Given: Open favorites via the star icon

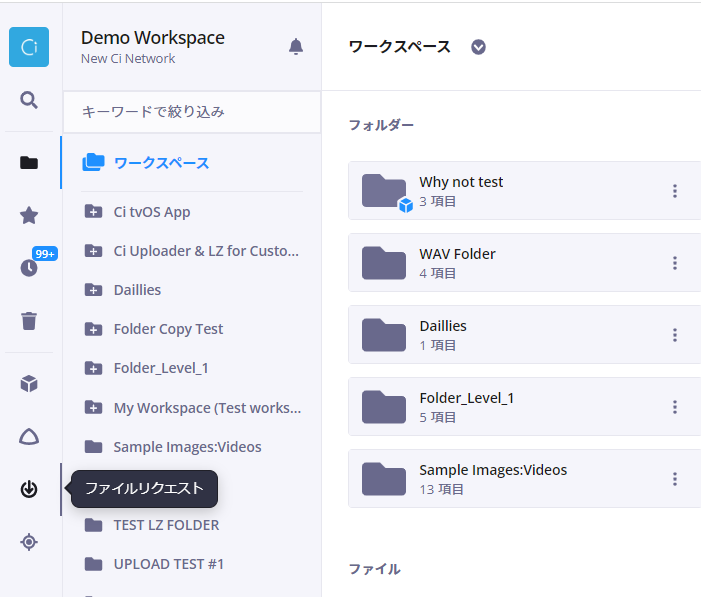Looking at the screenshot, I should point(29,216).
